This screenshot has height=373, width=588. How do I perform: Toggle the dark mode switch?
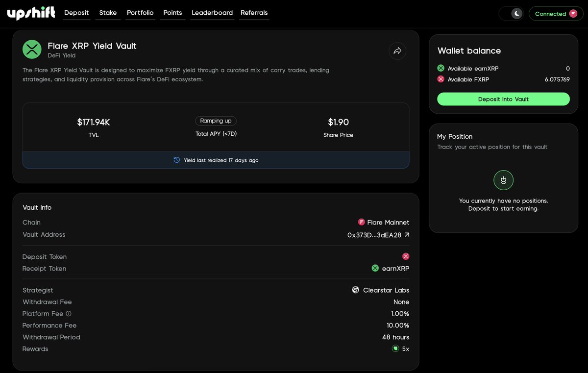coord(511,14)
